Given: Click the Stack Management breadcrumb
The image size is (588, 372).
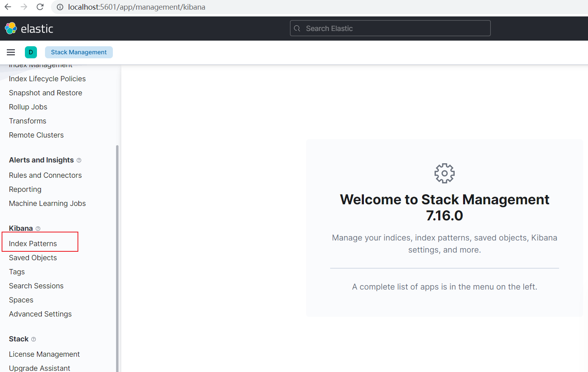Looking at the screenshot, I should (x=79, y=52).
